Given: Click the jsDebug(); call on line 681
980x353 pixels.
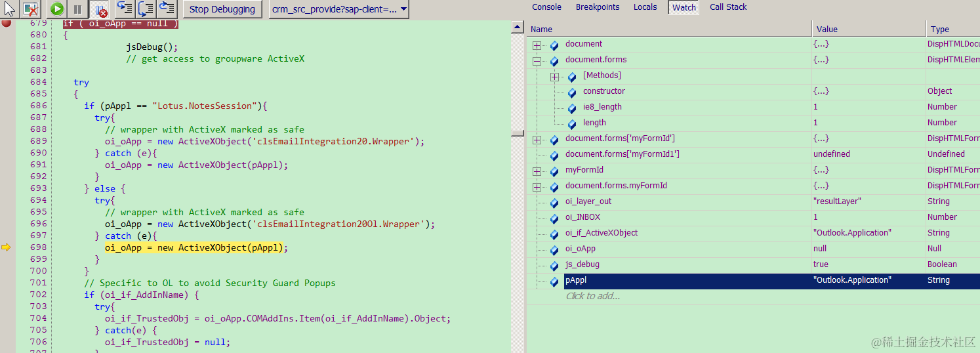Looking at the screenshot, I should tap(152, 47).
